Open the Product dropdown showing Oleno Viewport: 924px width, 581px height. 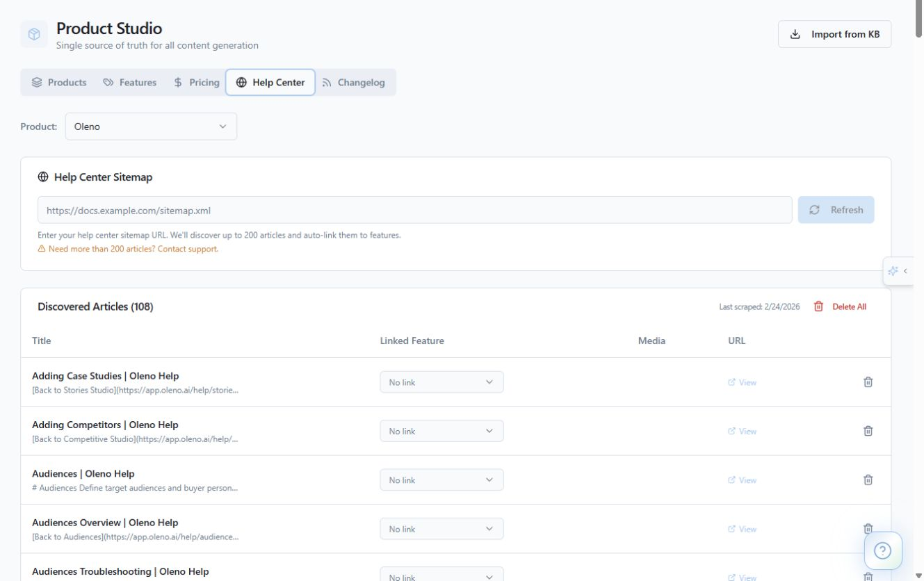(151, 126)
